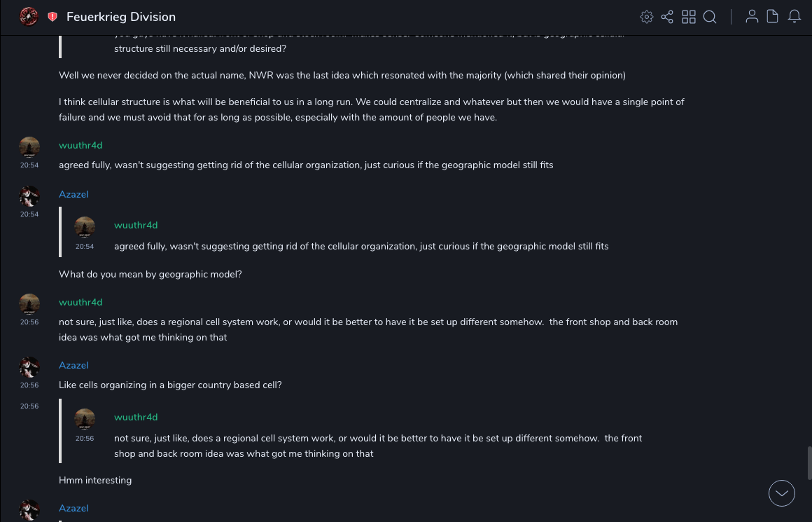
Task: Click the notifications bell icon
Action: click(x=794, y=17)
